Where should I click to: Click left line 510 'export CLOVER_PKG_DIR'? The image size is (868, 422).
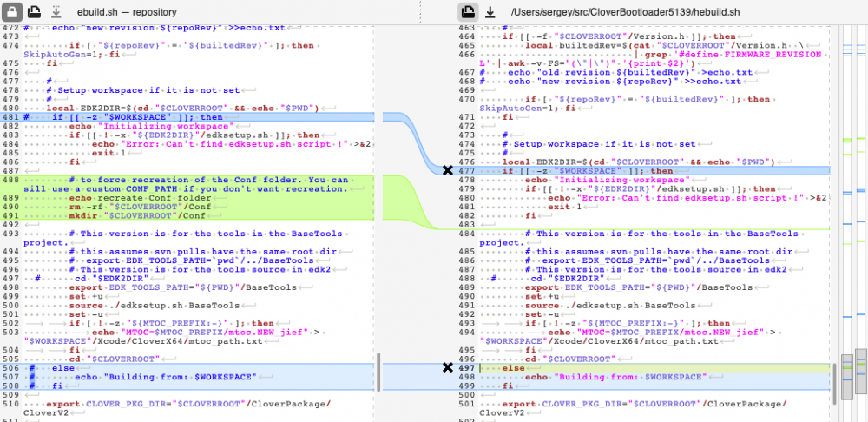[188, 404]
